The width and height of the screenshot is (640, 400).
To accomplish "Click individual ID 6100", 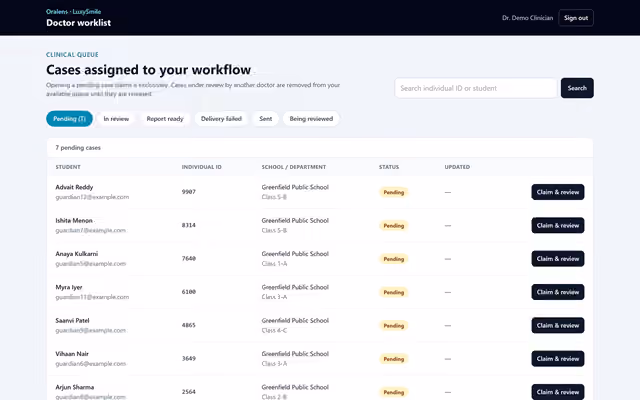I will click(189, 292).
